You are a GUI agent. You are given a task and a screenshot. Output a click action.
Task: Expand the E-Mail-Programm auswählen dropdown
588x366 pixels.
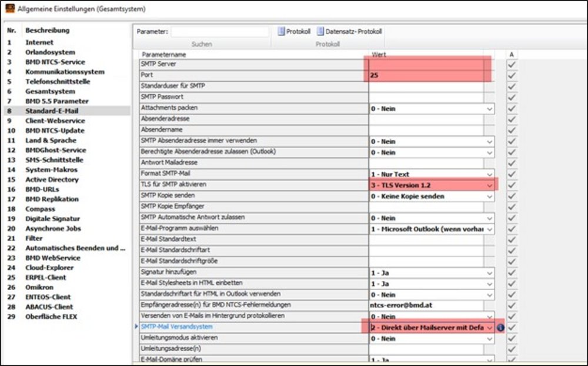pyautogui.click(x=489, y=229)
